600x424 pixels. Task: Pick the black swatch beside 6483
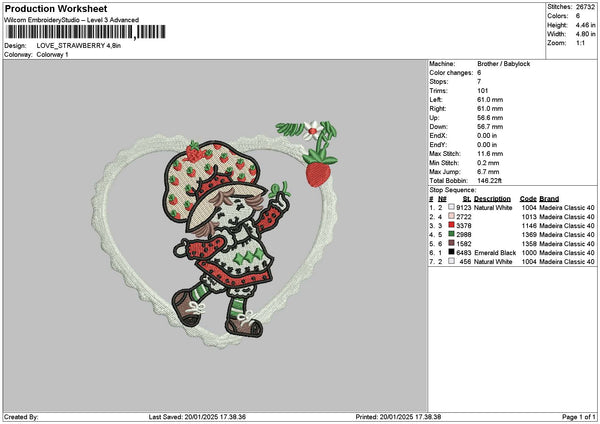452,252
